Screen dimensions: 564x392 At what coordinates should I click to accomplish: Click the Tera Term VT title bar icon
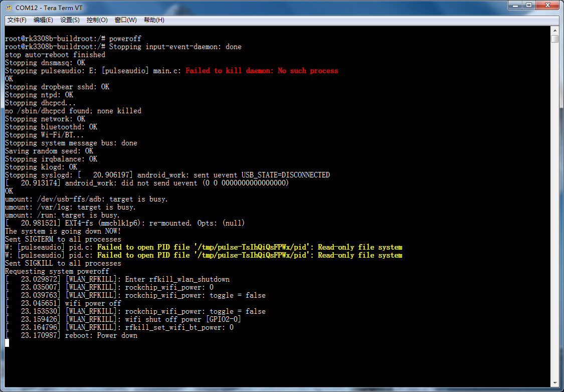pyautogui.click(x=9, y=8)
